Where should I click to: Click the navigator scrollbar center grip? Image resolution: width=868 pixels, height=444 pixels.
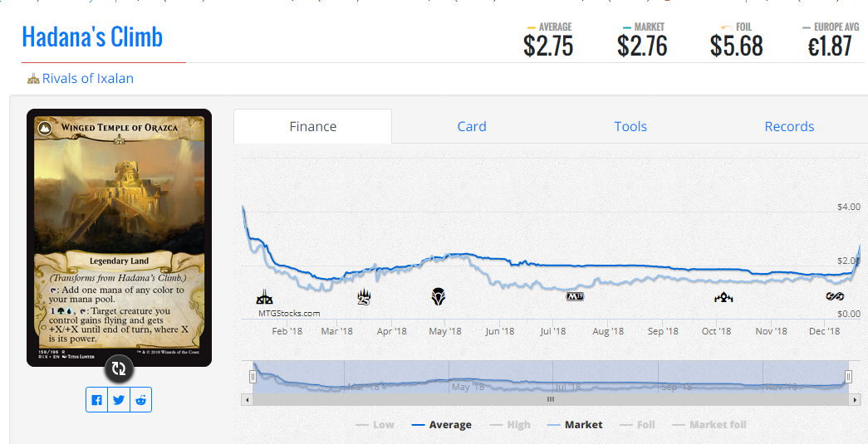550,398
